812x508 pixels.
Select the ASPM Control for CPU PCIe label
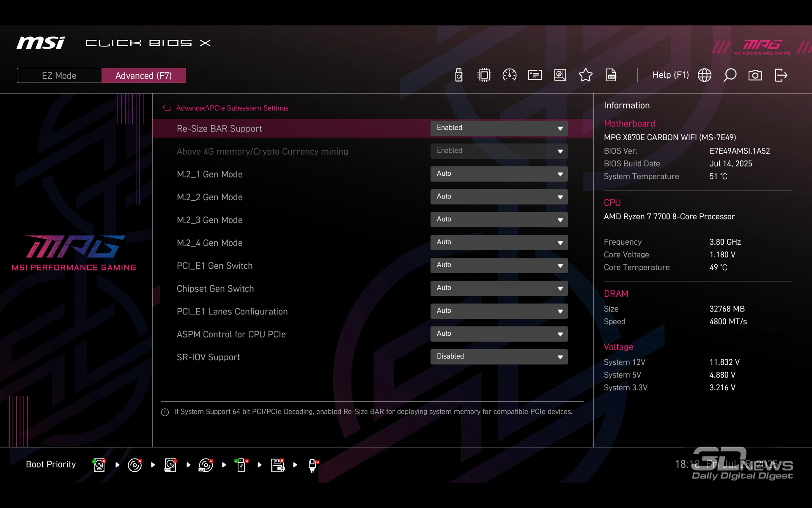pos(231,334)
